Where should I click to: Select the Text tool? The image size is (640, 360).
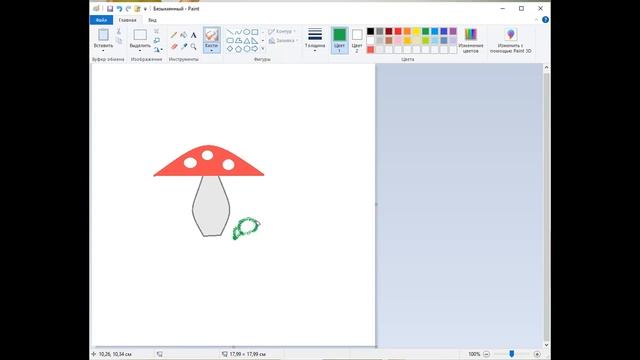pyautogui.click(x=193, y=35)
